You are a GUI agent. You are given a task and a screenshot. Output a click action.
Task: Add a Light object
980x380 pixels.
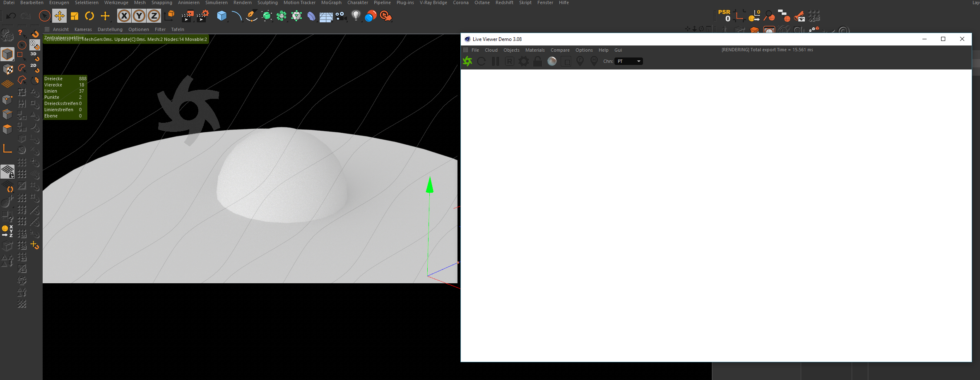tap(356, 16)
